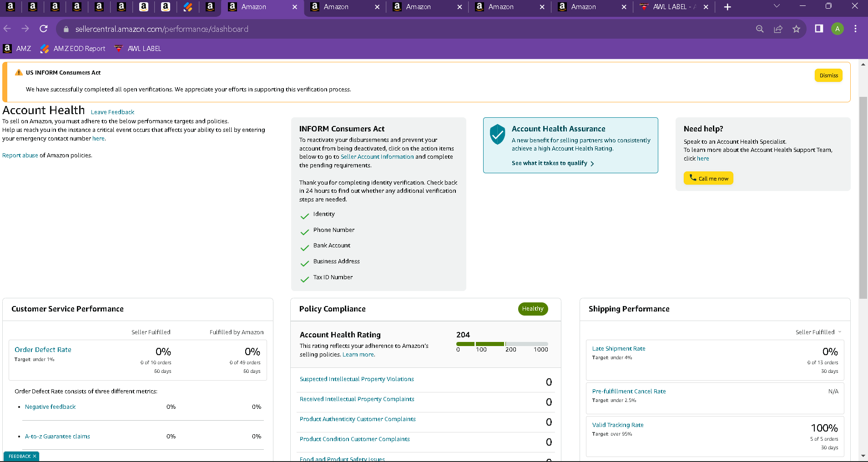
Task: Click the A-to-z Guarantee claims link
Action: point(57,436)
